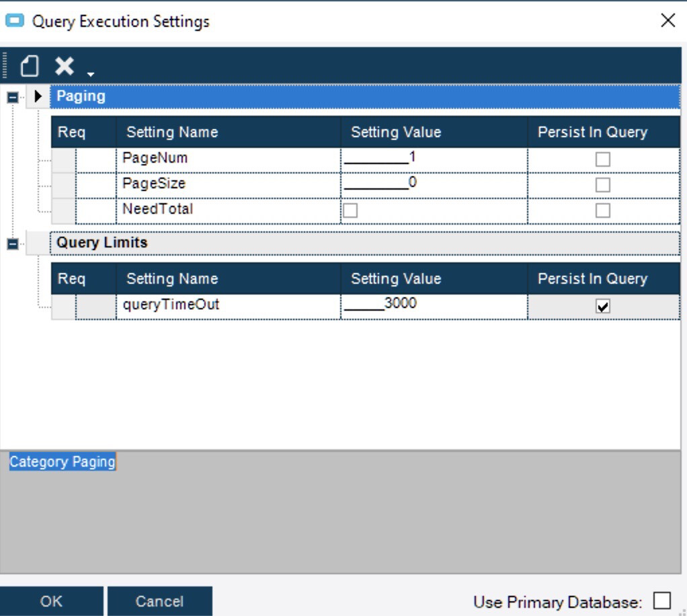The width and height of the screenshot is (687, 616).
Task: Click the Paging row selector arrow
Action: [38, 96]
